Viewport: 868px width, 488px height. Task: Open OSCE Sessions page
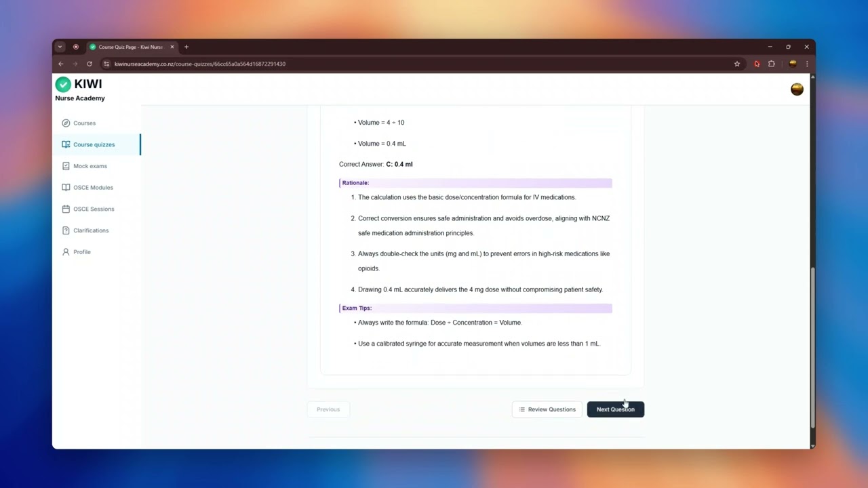point(94,209)
